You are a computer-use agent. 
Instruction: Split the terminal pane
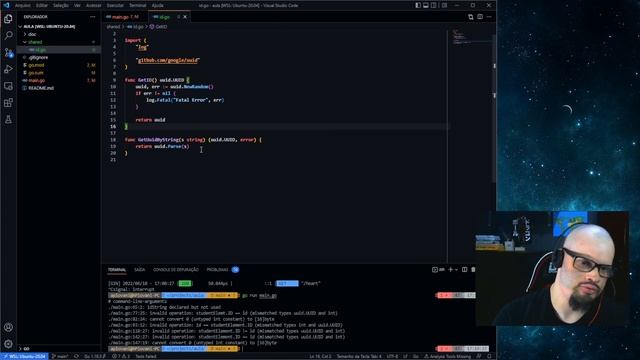464,270
